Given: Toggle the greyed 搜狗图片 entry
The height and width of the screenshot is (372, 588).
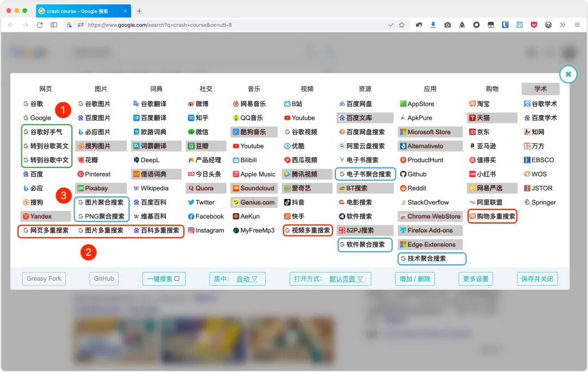Looking at the screenshot, I should click(101, 146).
